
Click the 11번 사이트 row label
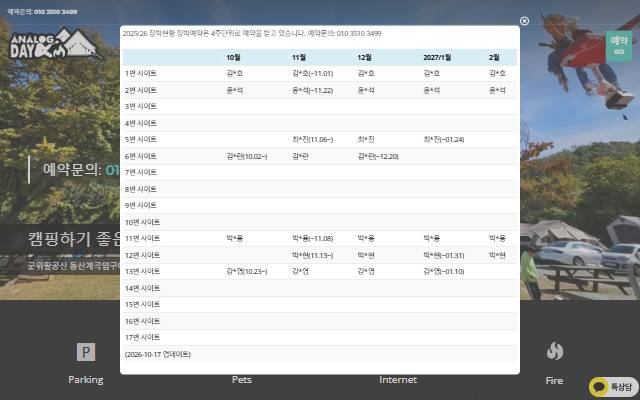tap(142, 238)
